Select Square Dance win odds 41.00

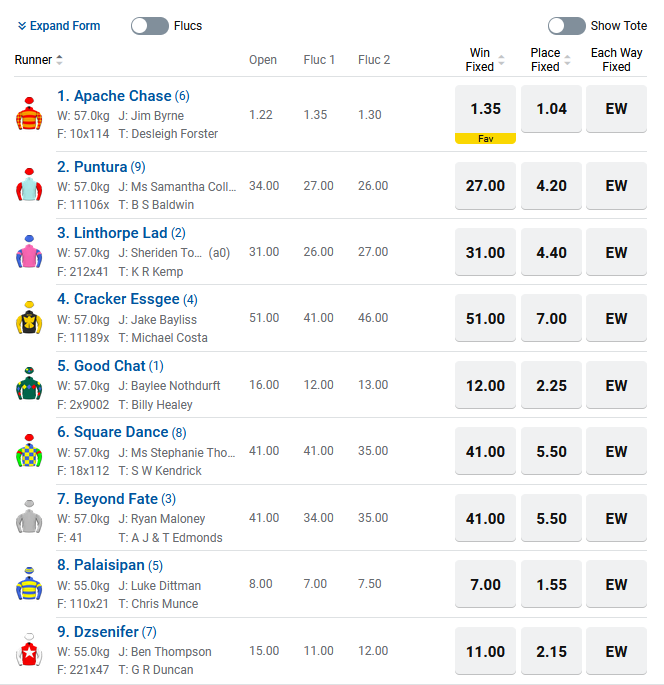pyautogui.click(x=485, y=452)
